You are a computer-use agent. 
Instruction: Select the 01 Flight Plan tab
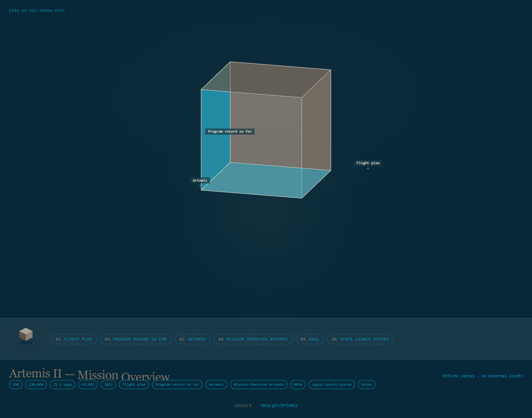pos(74,339)
